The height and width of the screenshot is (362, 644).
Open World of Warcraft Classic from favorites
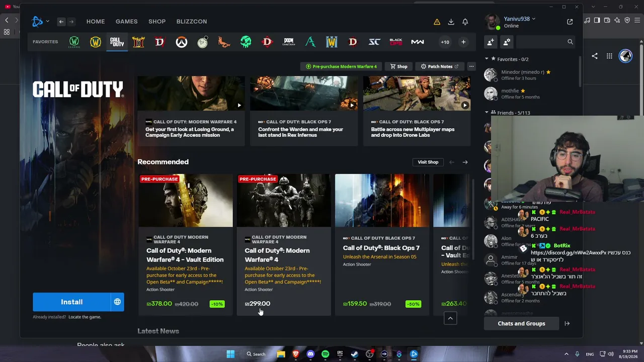(74, 42)
